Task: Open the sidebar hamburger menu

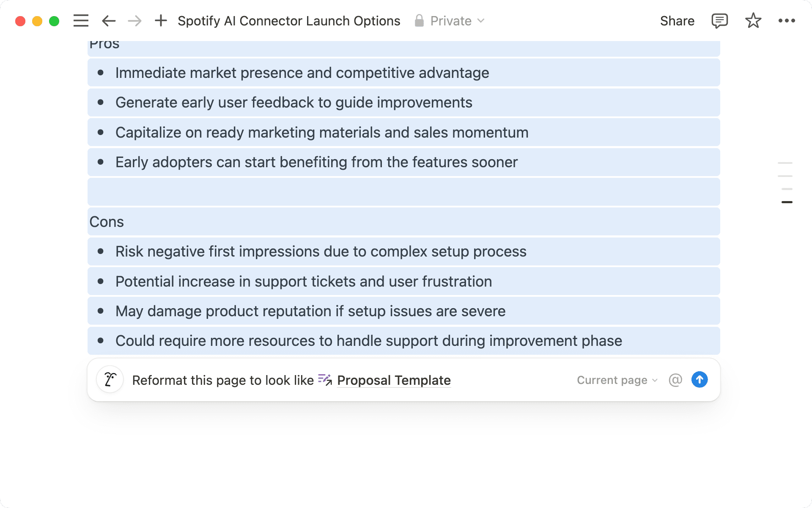Action: point(81,21)
